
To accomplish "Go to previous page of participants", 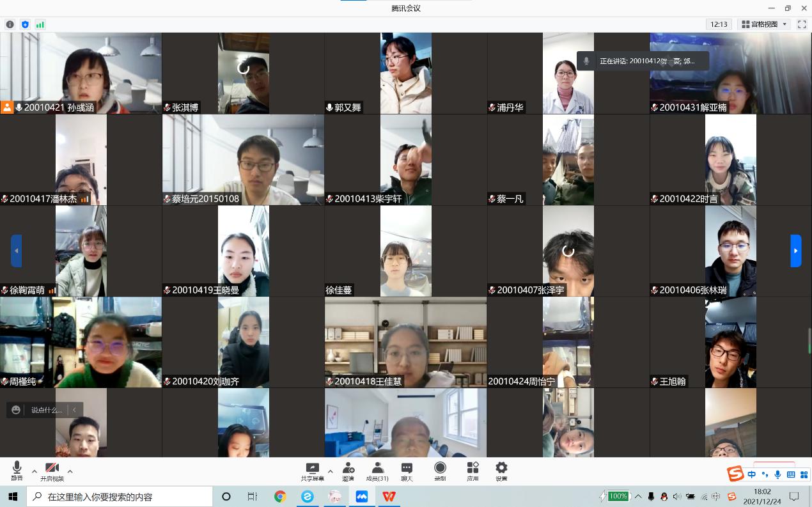I will [x=16, y=251].
